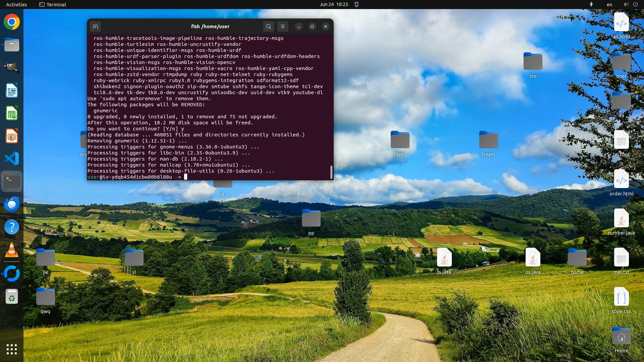644x362 pixels.
Task: Open Visual Studio Code from dock
Action: click(x=12, y=159)
